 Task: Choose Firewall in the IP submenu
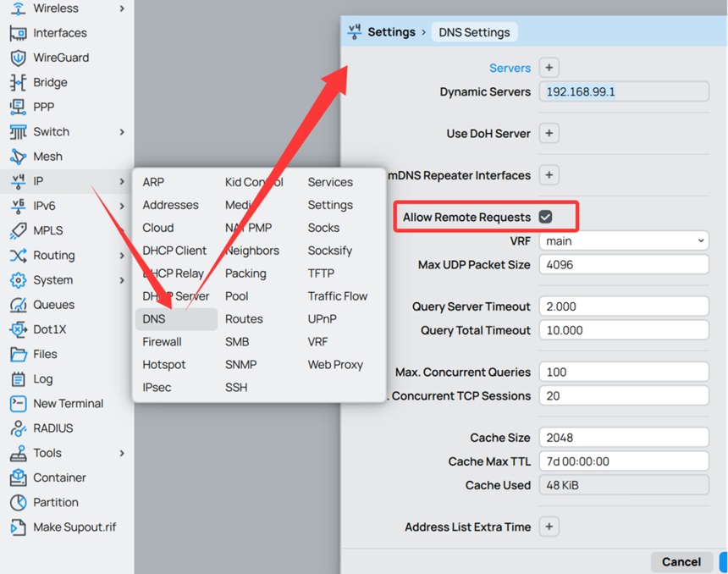(x=162, y=342)
